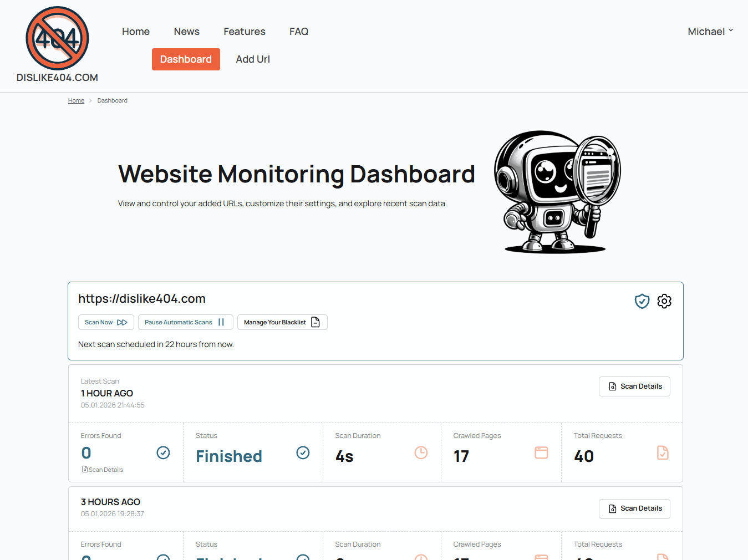
Task: Click the check circle beside Errors Found 0
Action: pos(163,452)
